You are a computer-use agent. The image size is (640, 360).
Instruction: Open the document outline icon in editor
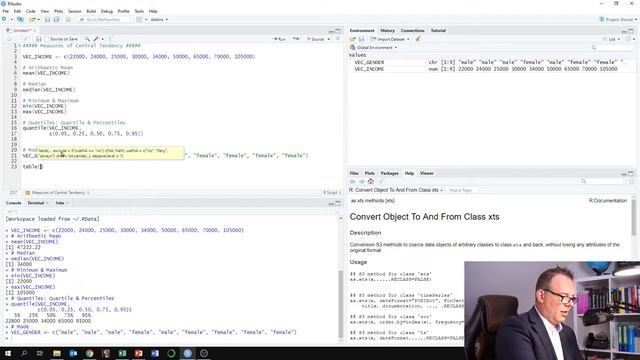point(338,39)
